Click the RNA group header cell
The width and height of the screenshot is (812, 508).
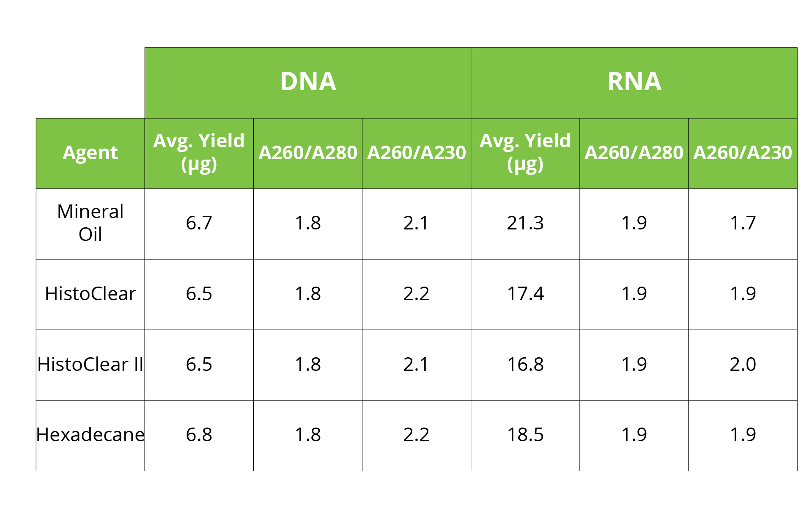[x=634, y=82]
